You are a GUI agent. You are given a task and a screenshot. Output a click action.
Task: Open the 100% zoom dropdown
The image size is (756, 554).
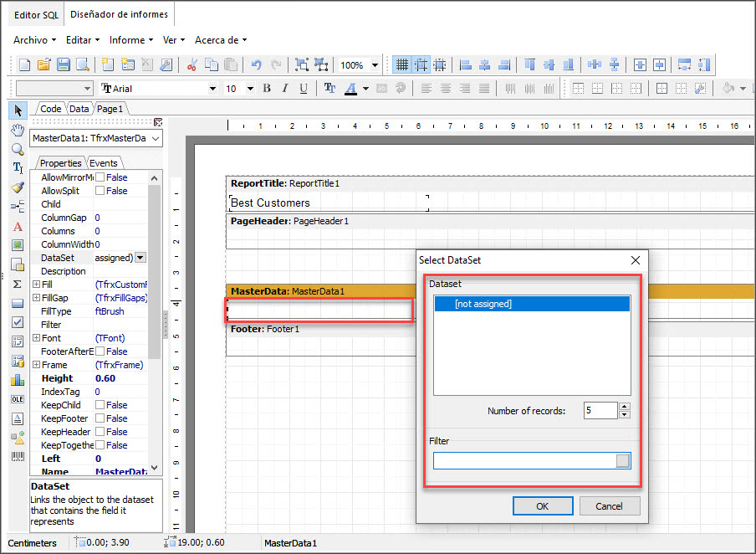(375, 65)
